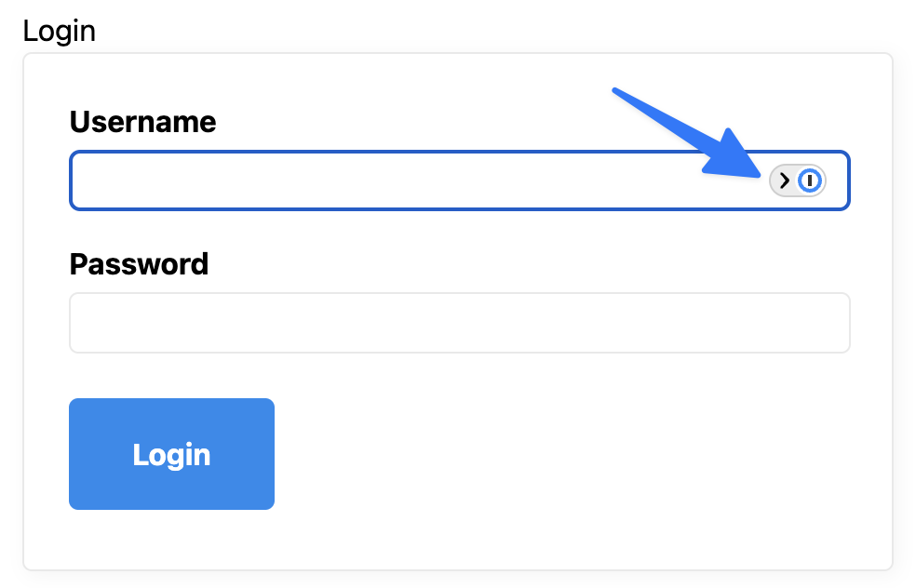
Task: Select the blue circular 1Password logo
Action: 811,180
